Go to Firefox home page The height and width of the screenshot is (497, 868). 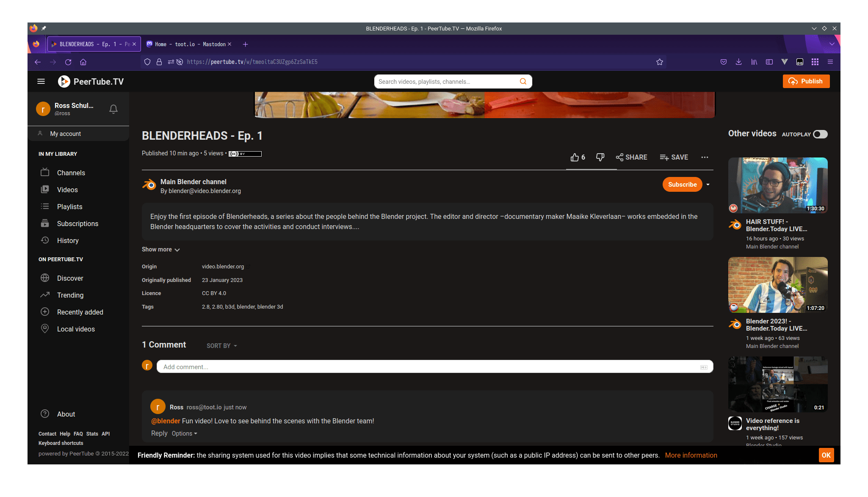coord(83,62)
